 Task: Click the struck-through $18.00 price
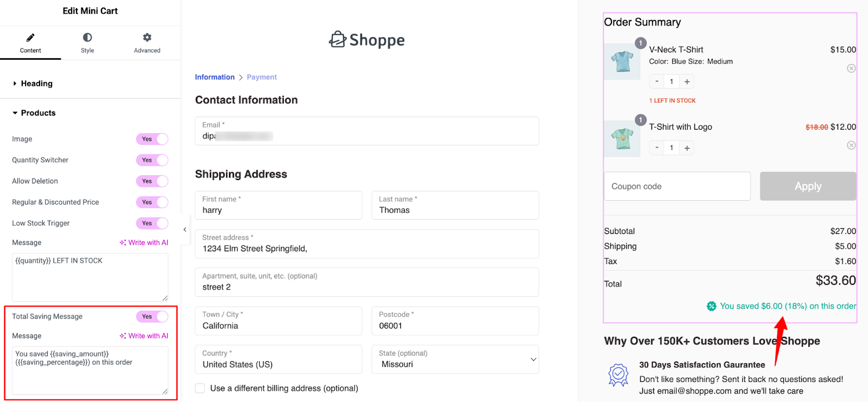816,127
